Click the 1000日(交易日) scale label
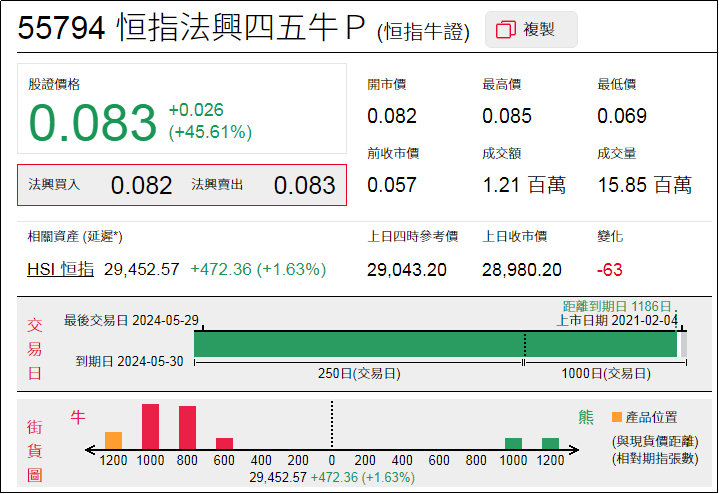This screenshot has height=494, width=719. pyautogui.click(x=606, y=373)
